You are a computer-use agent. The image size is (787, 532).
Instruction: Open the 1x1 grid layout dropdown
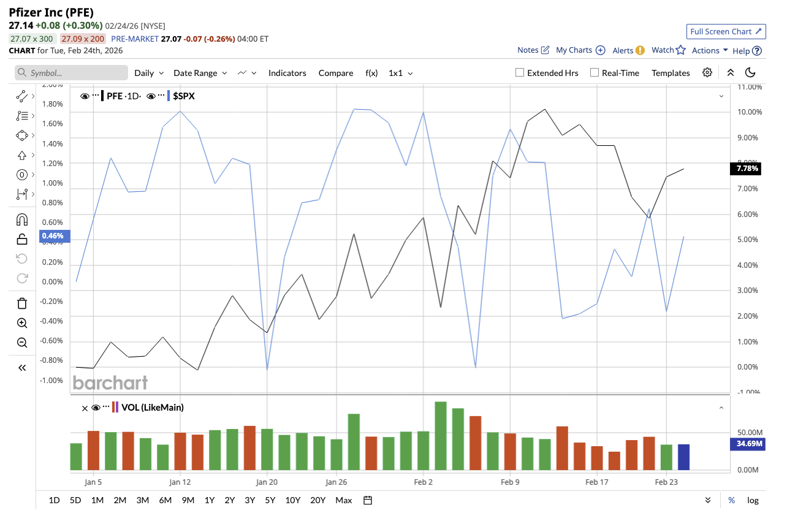click(x=401, y=73)
